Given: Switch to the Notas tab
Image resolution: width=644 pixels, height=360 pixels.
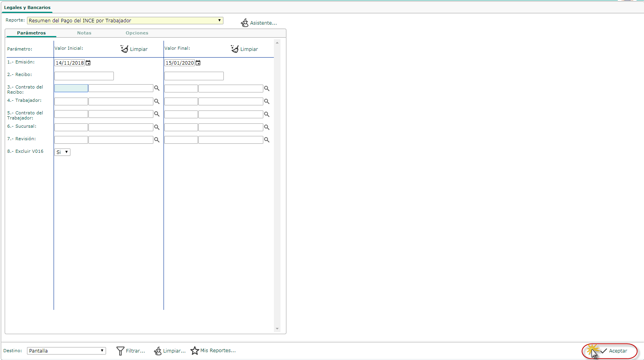Looking at the screenshot, I should (x=84, y=33).
